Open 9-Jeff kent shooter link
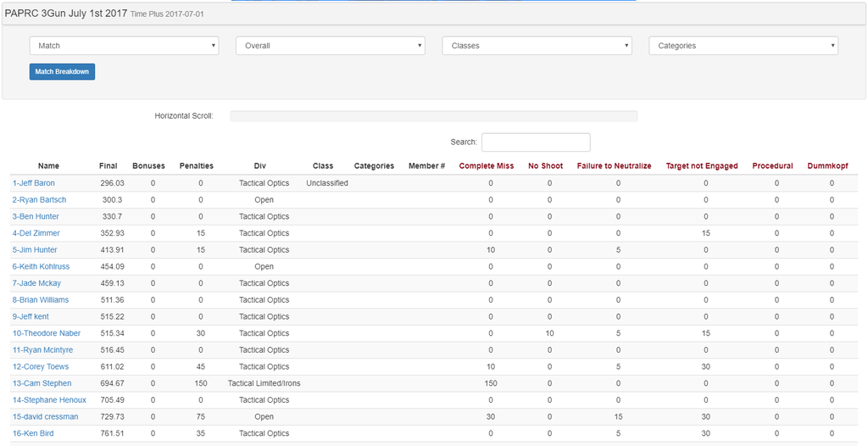868x446 pixels. click(x=31, y=316)
